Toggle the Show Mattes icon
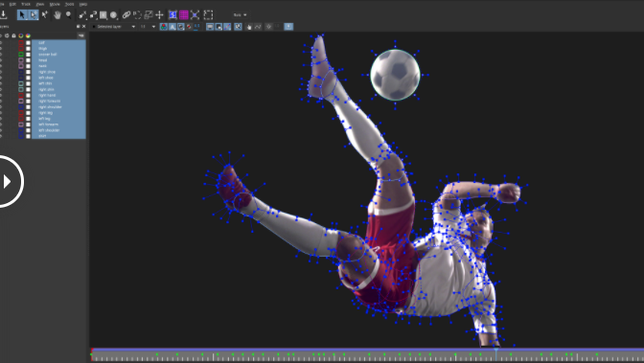The height and width of the screenshot is (363, 644). coord(181,27)
